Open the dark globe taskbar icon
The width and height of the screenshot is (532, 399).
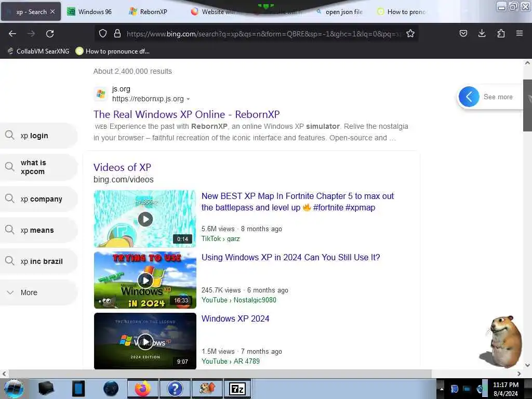click(111, 389)
